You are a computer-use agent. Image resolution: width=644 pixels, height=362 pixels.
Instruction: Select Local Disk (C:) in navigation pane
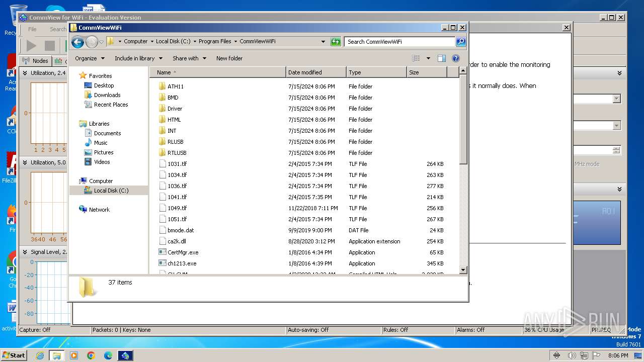click(111, 191)
